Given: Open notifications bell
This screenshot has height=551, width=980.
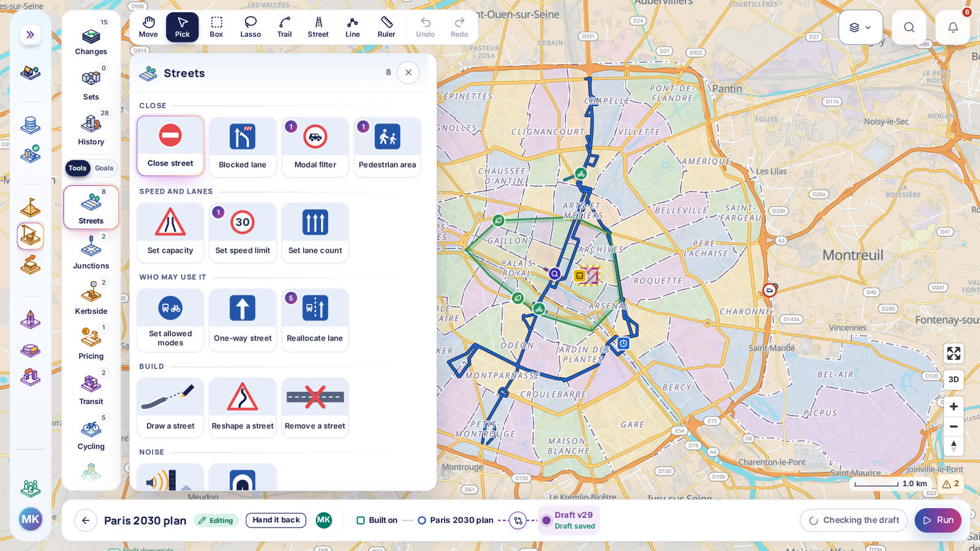Looking at the screenshot, I should pos(952,28).
